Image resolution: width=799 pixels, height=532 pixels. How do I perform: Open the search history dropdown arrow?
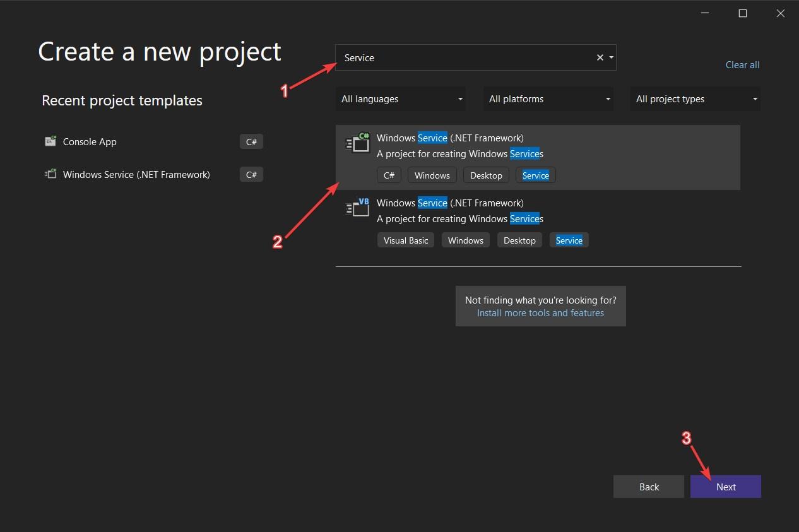point(610,57)
